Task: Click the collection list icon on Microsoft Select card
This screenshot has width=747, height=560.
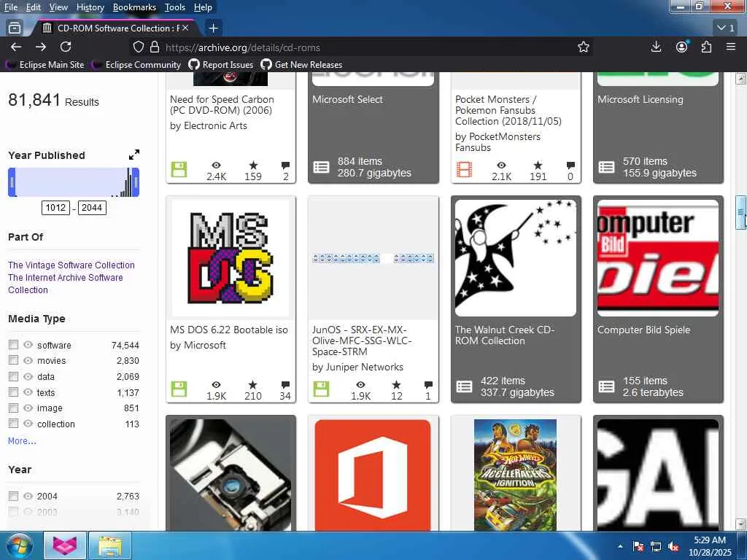Action: click(x=321, y=167)
